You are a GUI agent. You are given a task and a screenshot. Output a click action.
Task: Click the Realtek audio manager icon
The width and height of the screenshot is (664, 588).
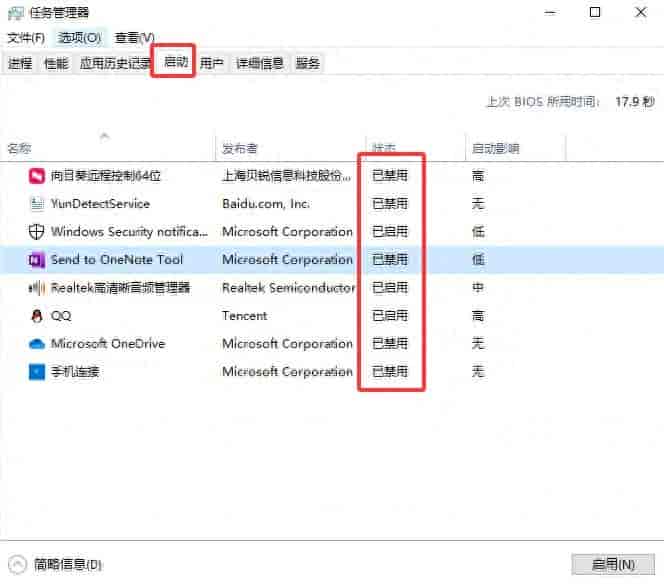click(x=36, y=288)
